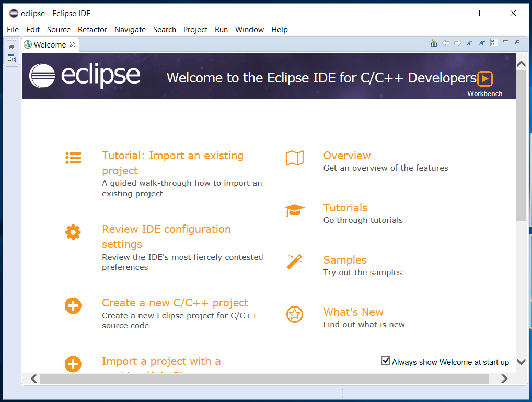Click the star icon beside What's New
This screenshot has height=402, width=532.
tap(295, 314)
